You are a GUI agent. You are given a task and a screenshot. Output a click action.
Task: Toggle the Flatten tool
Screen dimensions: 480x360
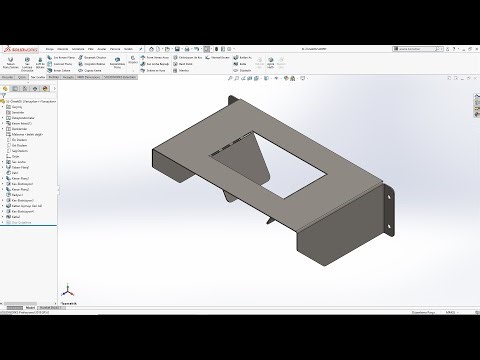pos(242,70)
